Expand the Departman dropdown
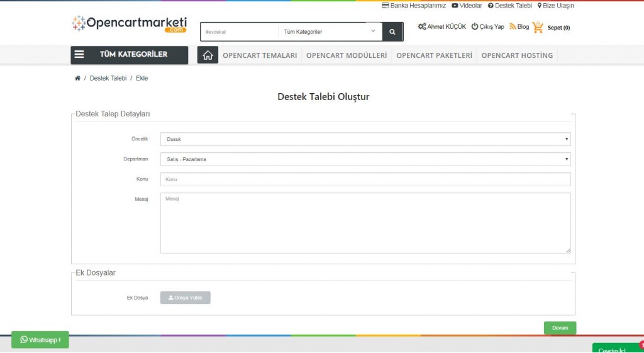The width and height of the screenshot is (644, 353). tap(365, 159)
